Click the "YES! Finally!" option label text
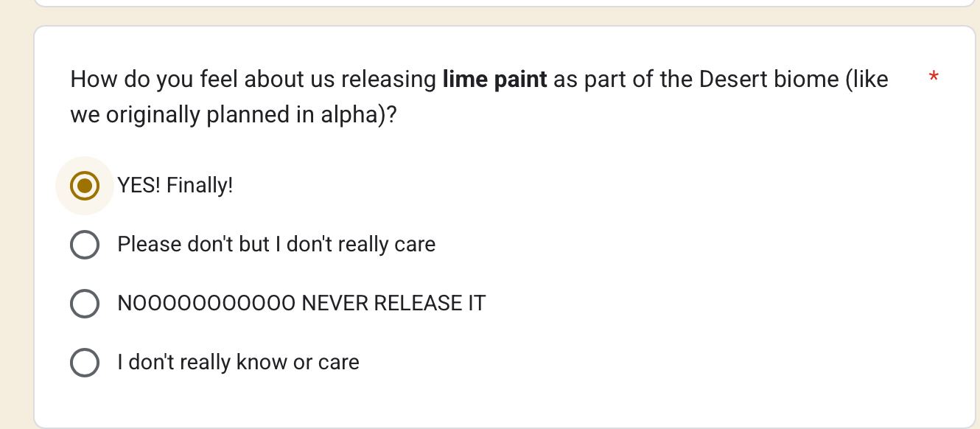 (x=175, y=186)
